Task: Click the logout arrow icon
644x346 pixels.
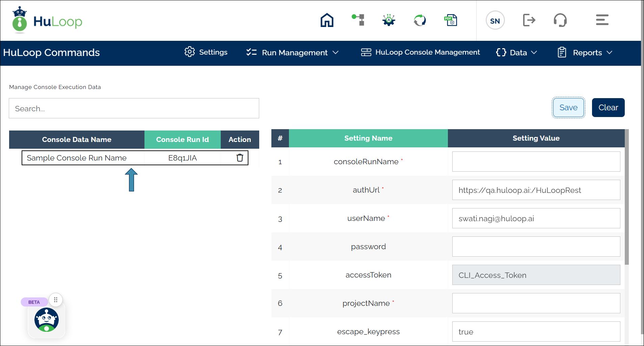Action: (x=529, y=20)
